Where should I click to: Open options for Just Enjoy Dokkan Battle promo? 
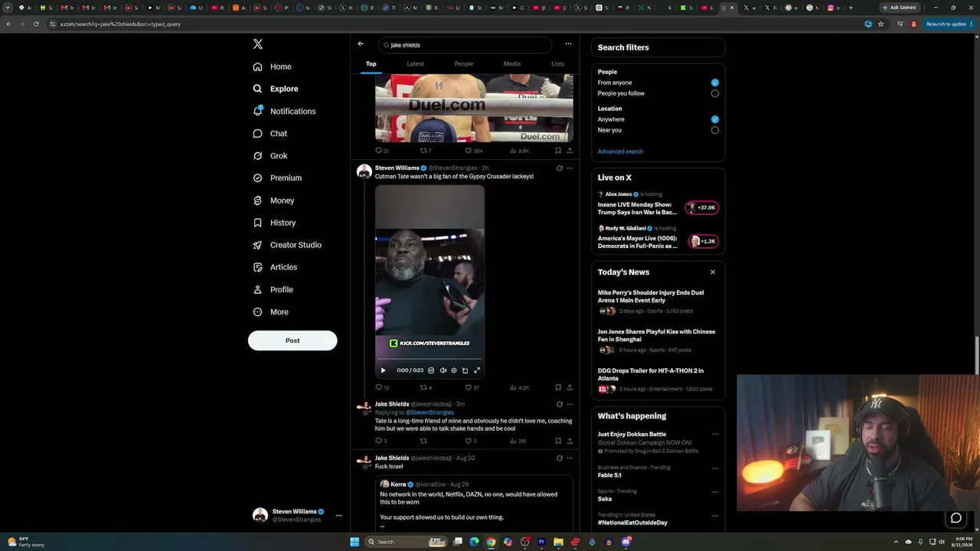(715, 434)
